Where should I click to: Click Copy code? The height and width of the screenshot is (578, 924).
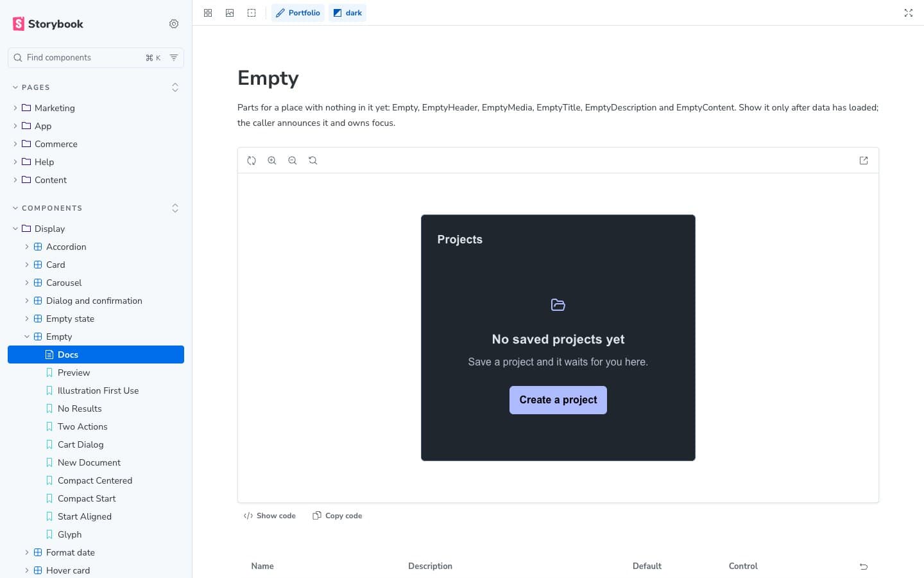(x=338, y=516)
